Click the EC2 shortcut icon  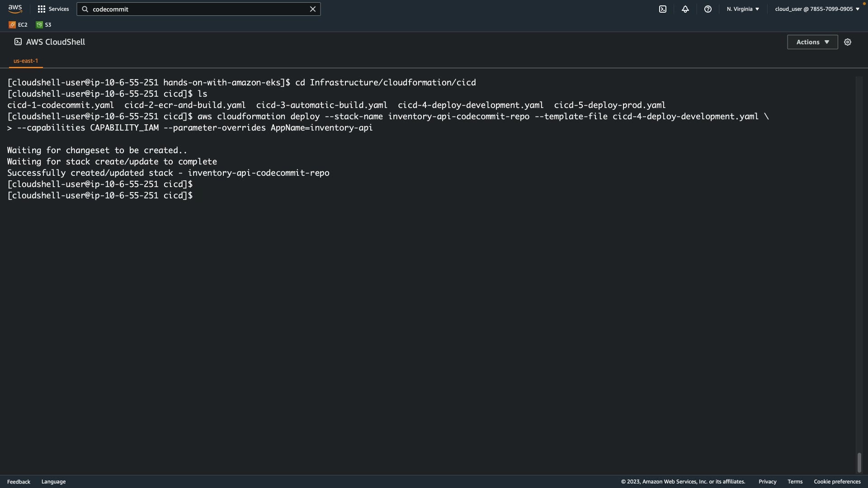pos(12,25)
